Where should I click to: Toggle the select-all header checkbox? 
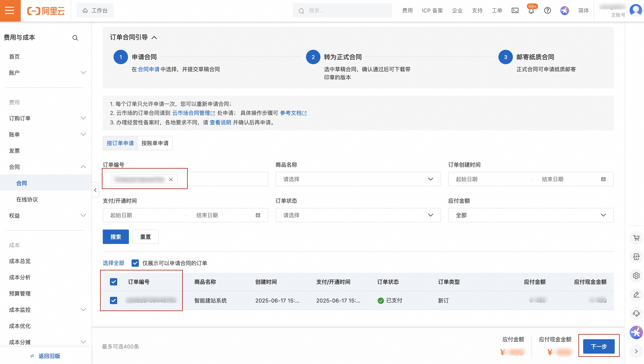(114, 282)
